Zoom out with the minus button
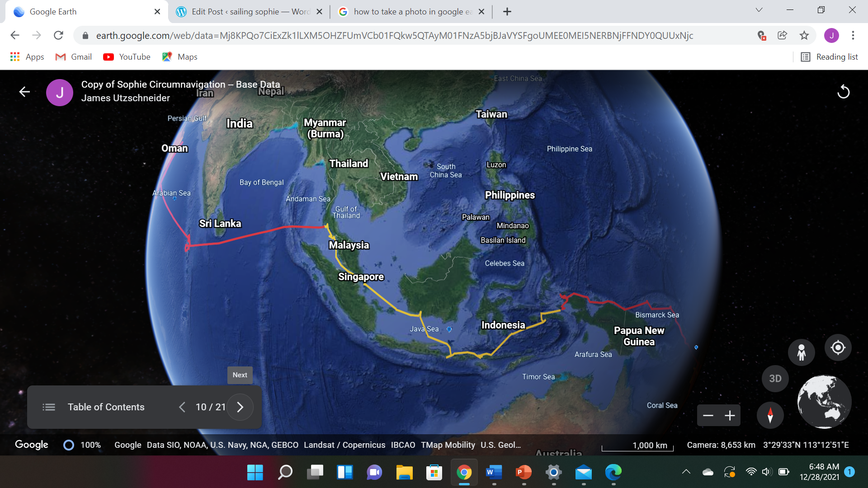868x488 pixels. click(708, 416)
